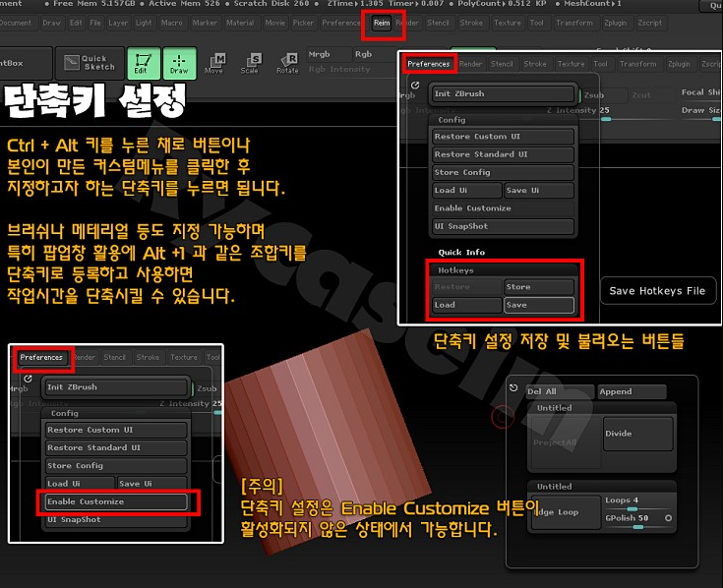Image resolution: width=723 pixels, height=588 pixels.
Task: Open Preferences tab in the Enable Customize inset
Action: tap(41, 357)
